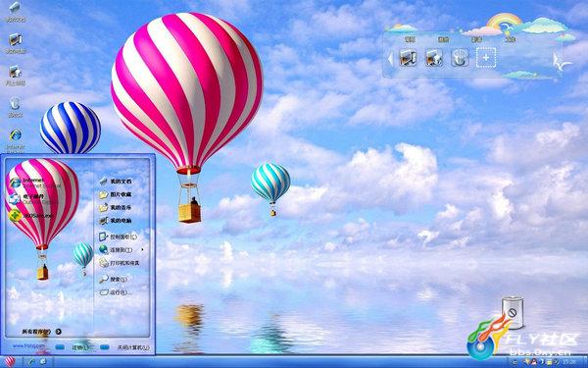Click the Turn Off Computer button

coord(125,347)
